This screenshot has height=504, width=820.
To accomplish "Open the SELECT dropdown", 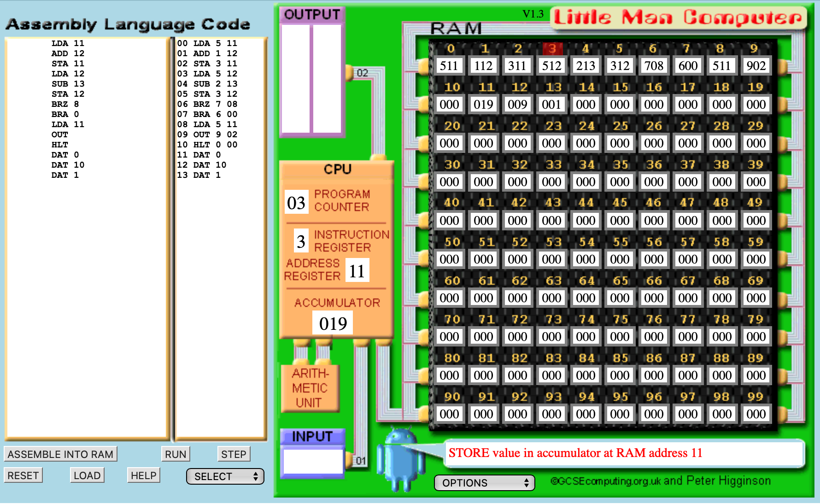I will (x=225, y=476).
